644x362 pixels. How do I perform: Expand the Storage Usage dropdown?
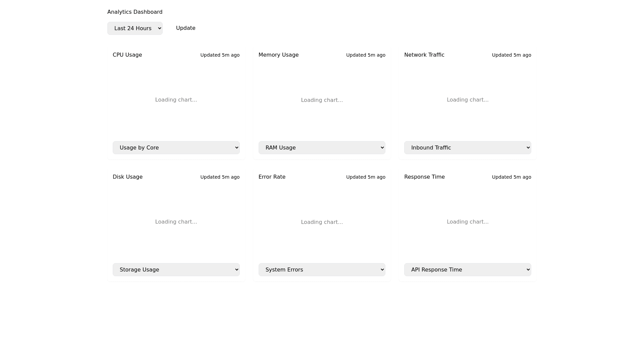[x=176, y=270]
